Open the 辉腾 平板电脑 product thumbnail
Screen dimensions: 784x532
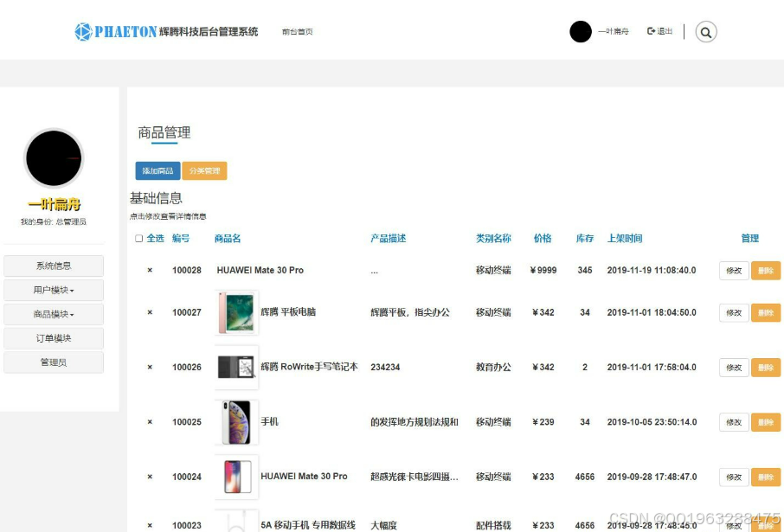[x=236, y=312]
